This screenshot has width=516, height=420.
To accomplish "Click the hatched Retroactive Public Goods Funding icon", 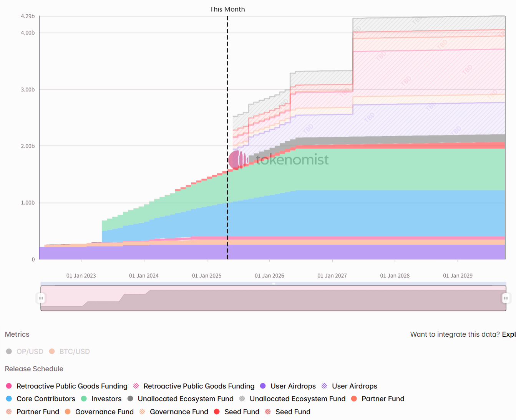I will click(x=136, y=386).
